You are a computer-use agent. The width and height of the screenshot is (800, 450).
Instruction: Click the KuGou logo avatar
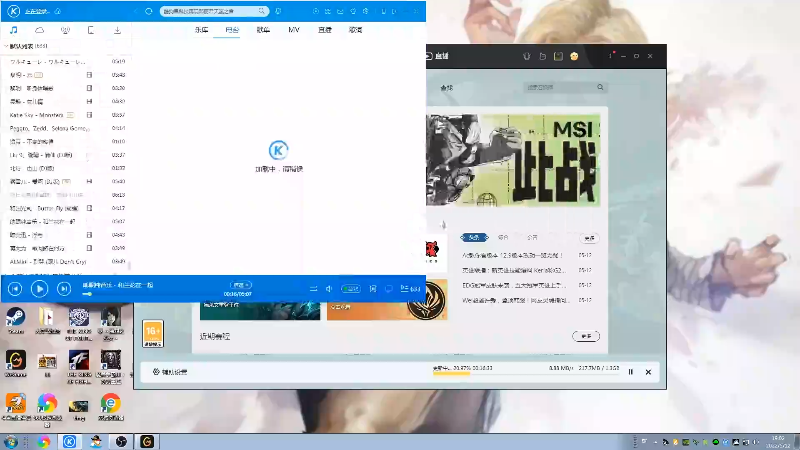(x=14, y=11)
